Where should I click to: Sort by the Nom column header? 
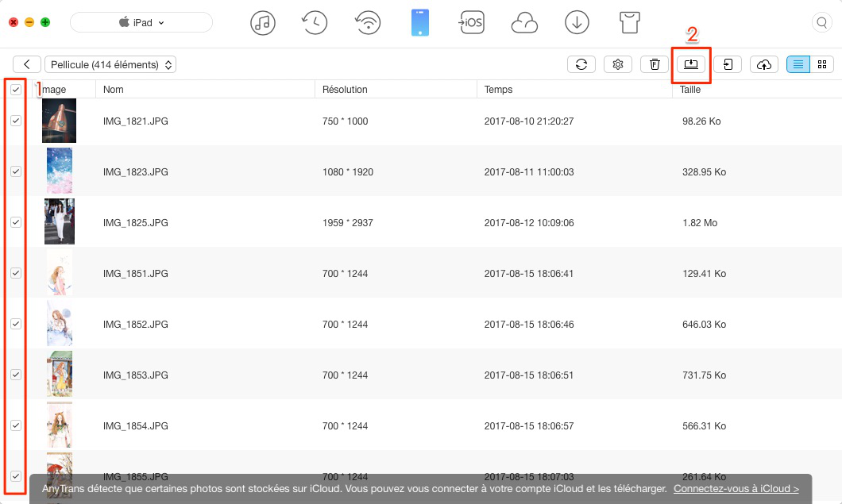114,89
